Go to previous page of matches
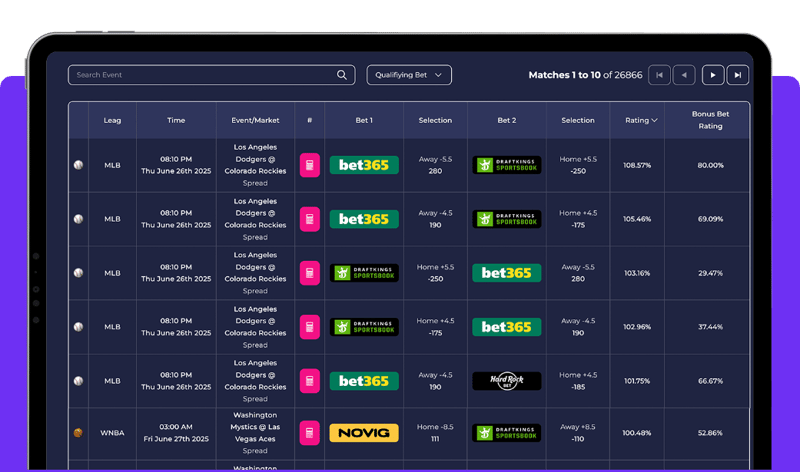 [x=684, y=75]
